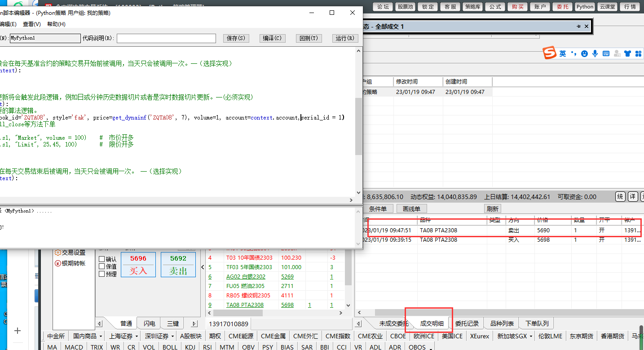Toggle Sogou English/Chinese mode indicator
This screenshot has height=350, width=644.
[x=563, y=53]
